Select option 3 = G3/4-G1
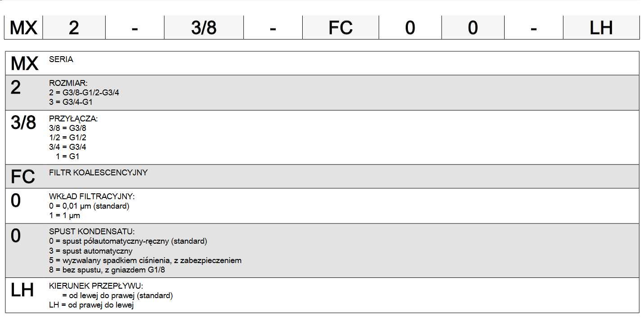The height and width of the screenshot is (317, 644). (71, 102)
